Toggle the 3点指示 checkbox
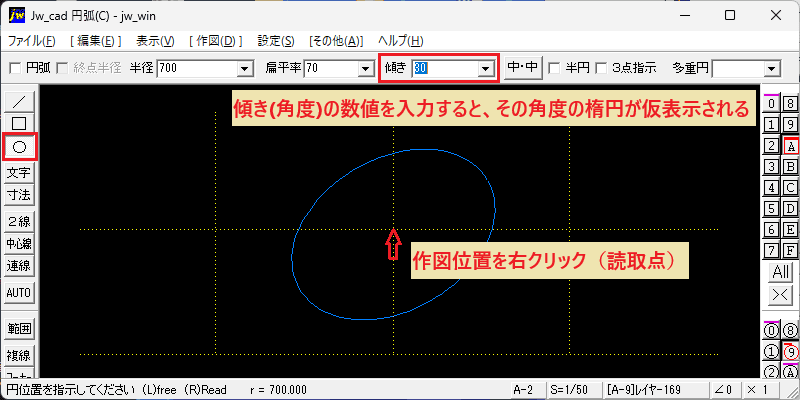This screenshot has height=400, width=800. click(602, 68)
